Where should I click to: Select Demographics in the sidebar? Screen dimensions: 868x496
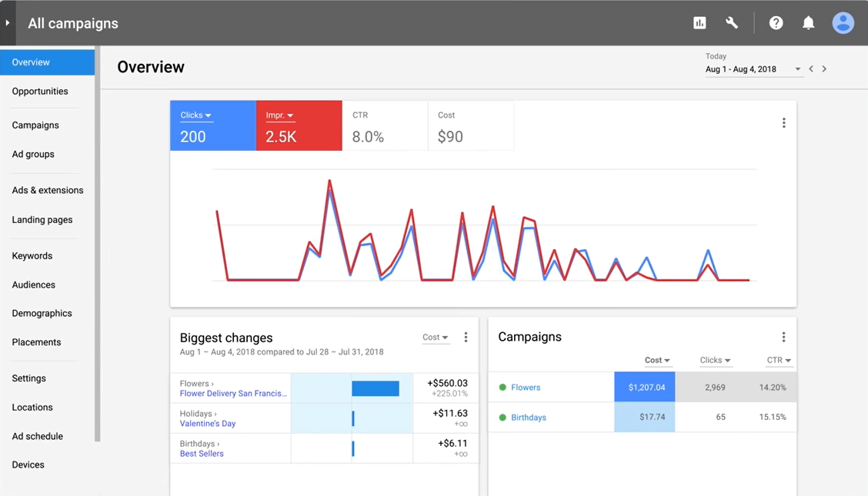click(x=42, y=313)
